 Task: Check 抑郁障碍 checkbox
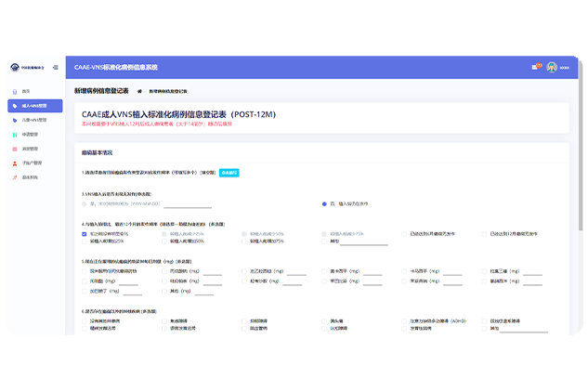244,321
